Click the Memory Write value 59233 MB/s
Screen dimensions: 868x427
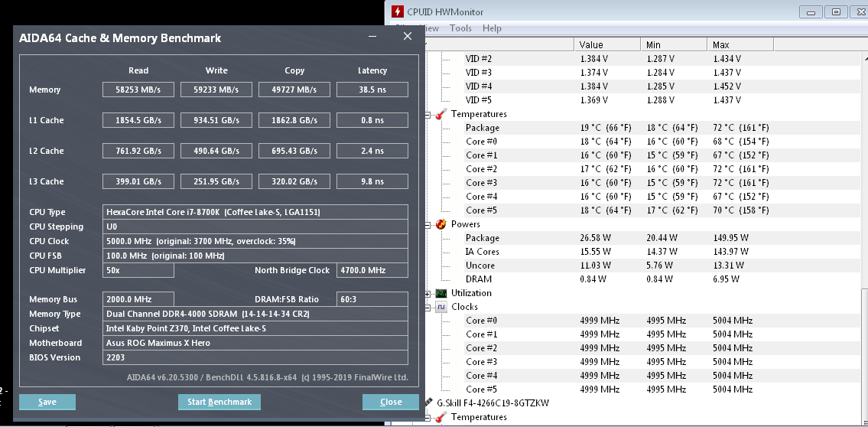216,90
